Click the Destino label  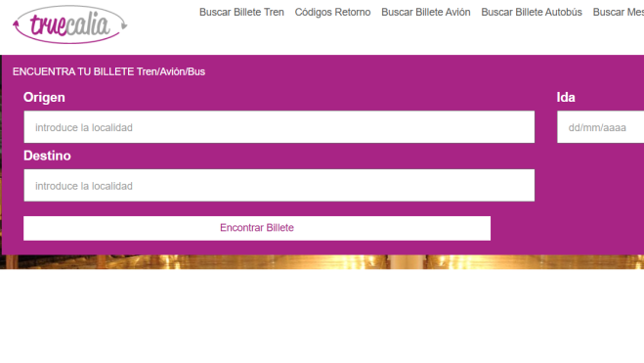pyautogui.click(x=47, y=156)
